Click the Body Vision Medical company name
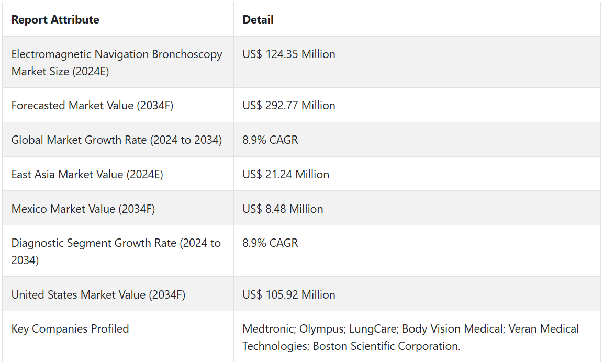 452,329
